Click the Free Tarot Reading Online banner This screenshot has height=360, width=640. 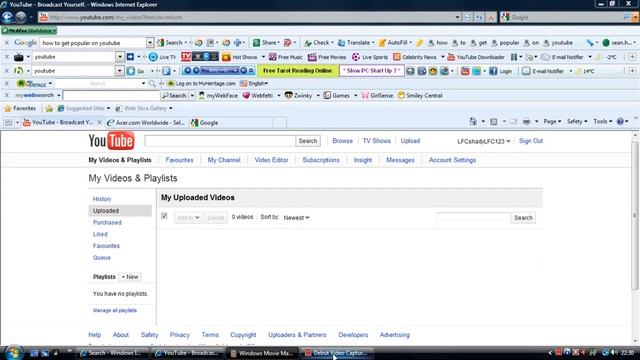298,71
